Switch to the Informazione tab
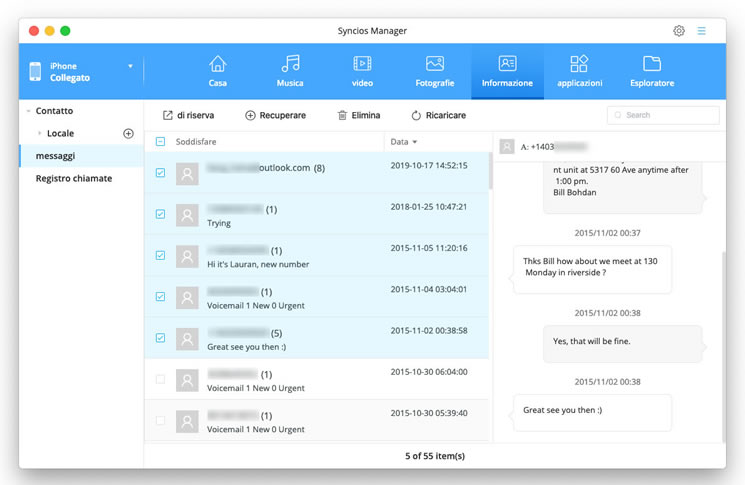The height and width of the screenshot is (485, 745). click(x=507, y=71)
